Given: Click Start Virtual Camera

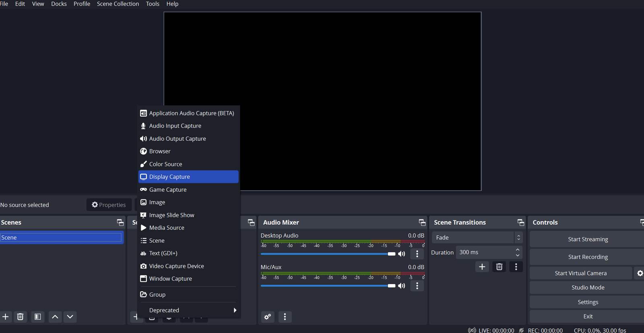Looking at the screenshot, I should tap(580, 273).
